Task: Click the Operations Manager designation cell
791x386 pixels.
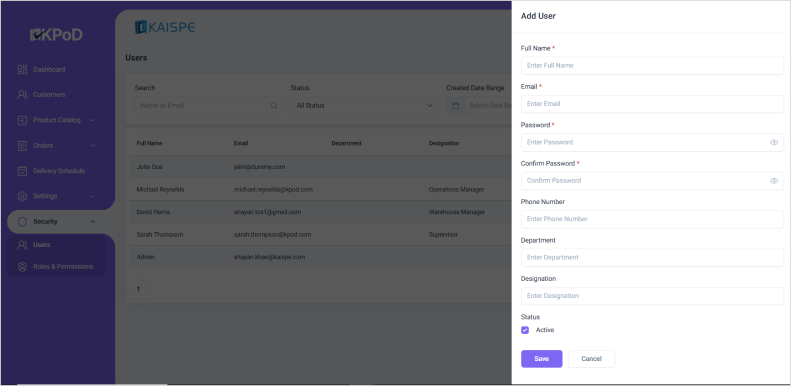Action: [456, 190]
